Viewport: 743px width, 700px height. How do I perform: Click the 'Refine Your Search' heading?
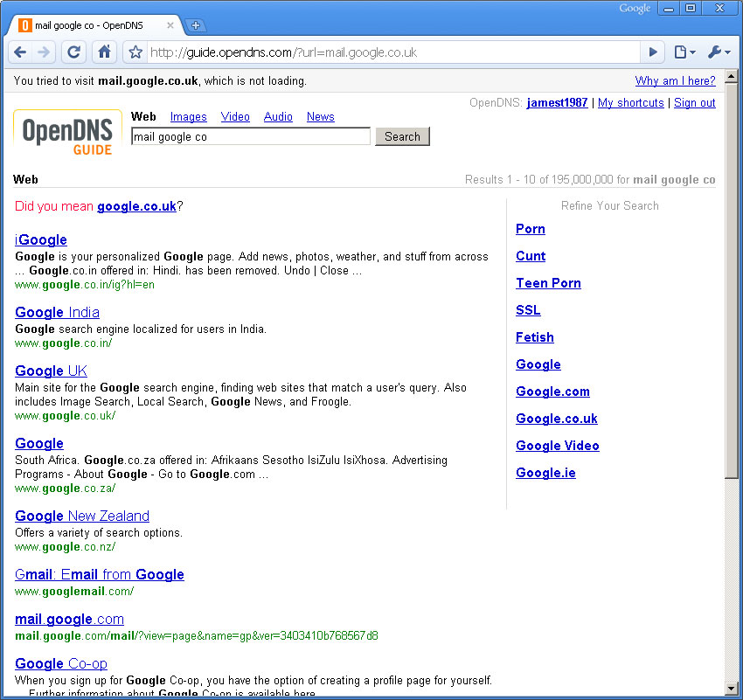point(610,205)
